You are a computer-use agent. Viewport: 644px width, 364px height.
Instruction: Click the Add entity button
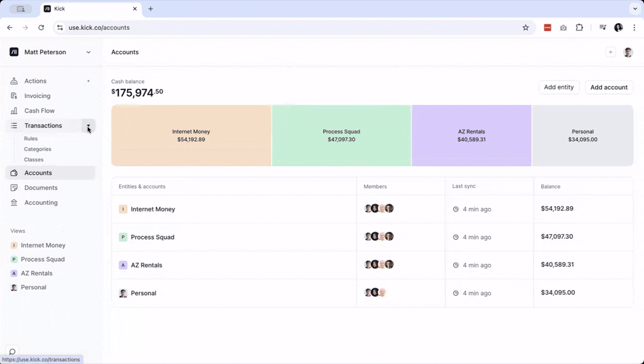[559, 87]
